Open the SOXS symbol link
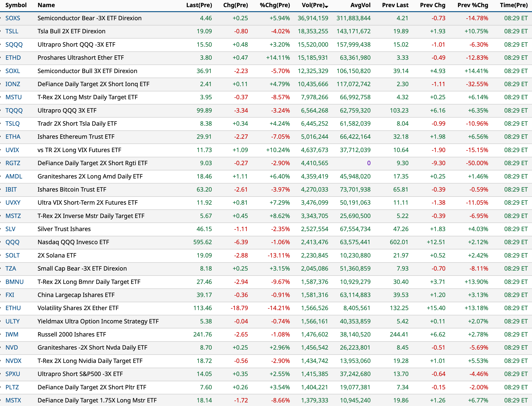 click(x=13, y=18)
